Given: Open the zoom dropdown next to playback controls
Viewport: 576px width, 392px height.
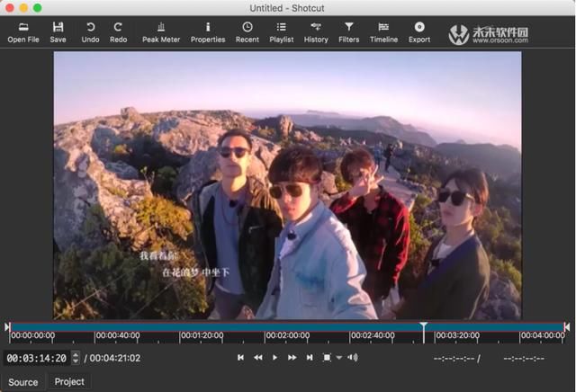Looking at the screenshot, I should point(339,358).
